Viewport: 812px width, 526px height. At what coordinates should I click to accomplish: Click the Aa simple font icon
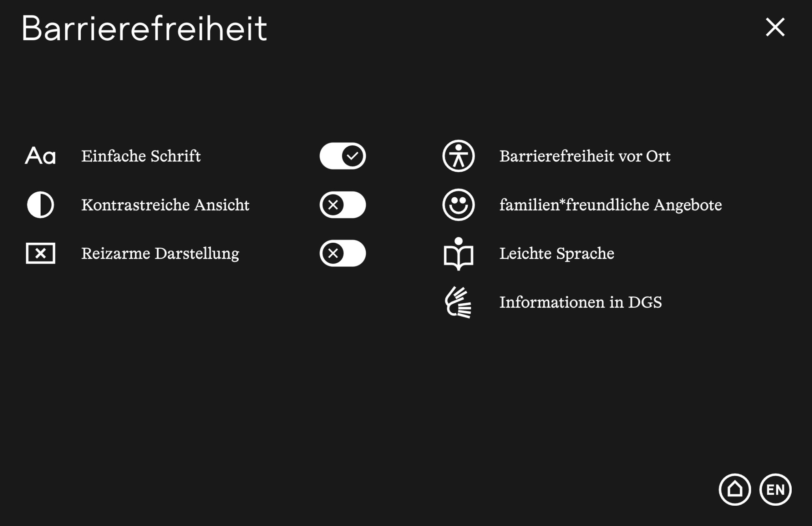click(x=40, y=156)
